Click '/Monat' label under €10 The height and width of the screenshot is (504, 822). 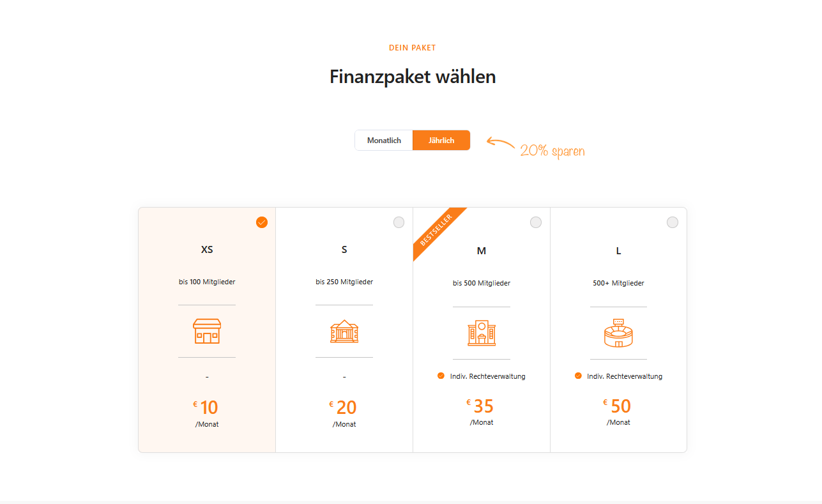click(207, 424)
